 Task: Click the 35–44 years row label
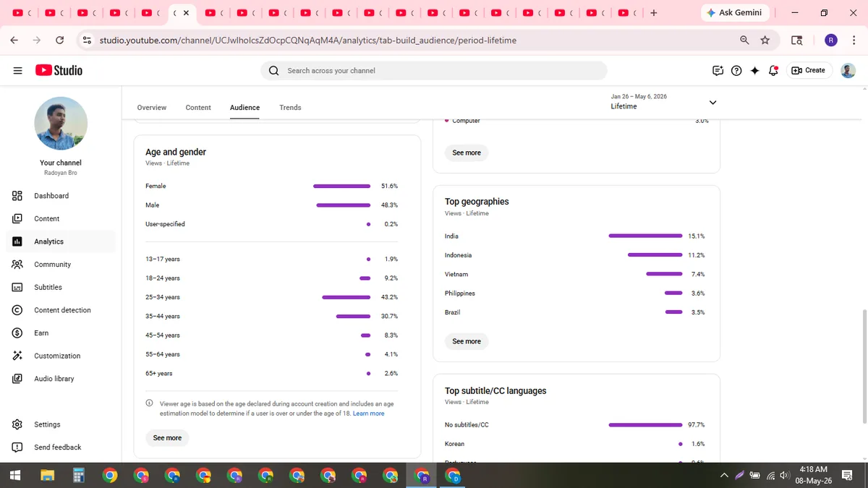[163, 317]
